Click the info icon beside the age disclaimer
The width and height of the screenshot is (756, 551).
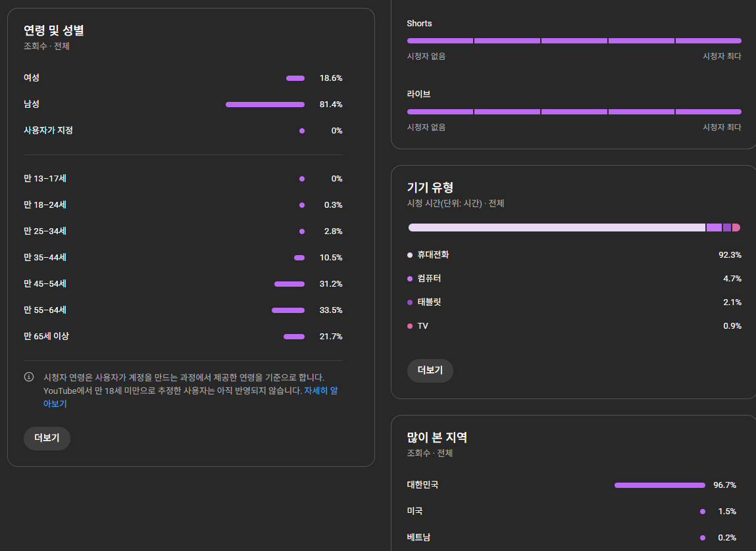[x=29, y=377]
